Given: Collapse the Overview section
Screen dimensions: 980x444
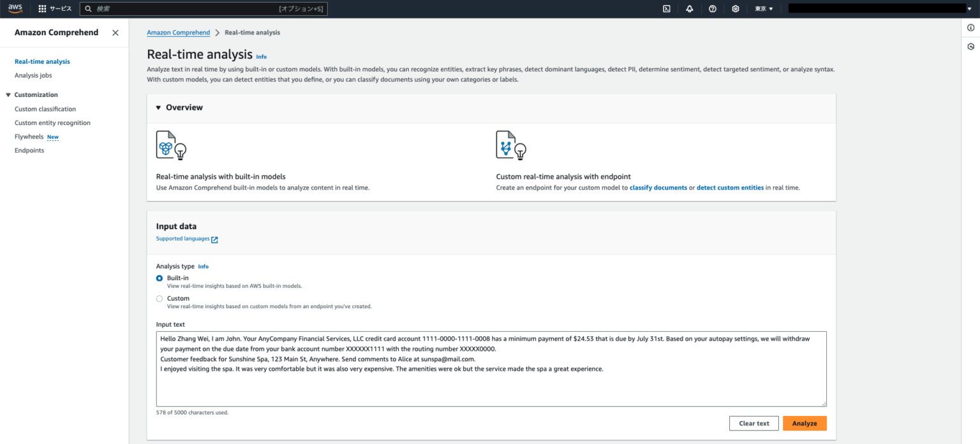Looking at the screenshot, I should point(158,107).
